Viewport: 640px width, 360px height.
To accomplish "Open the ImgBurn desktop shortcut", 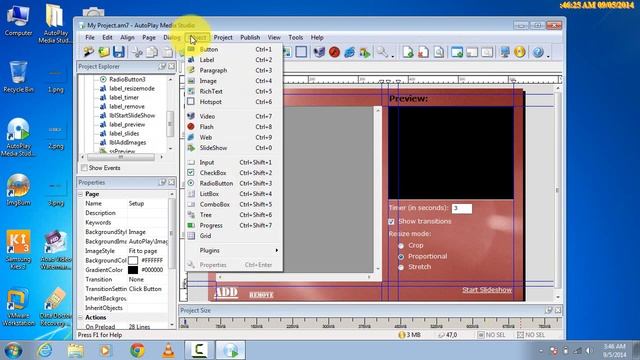I will [x=18, y=190].
